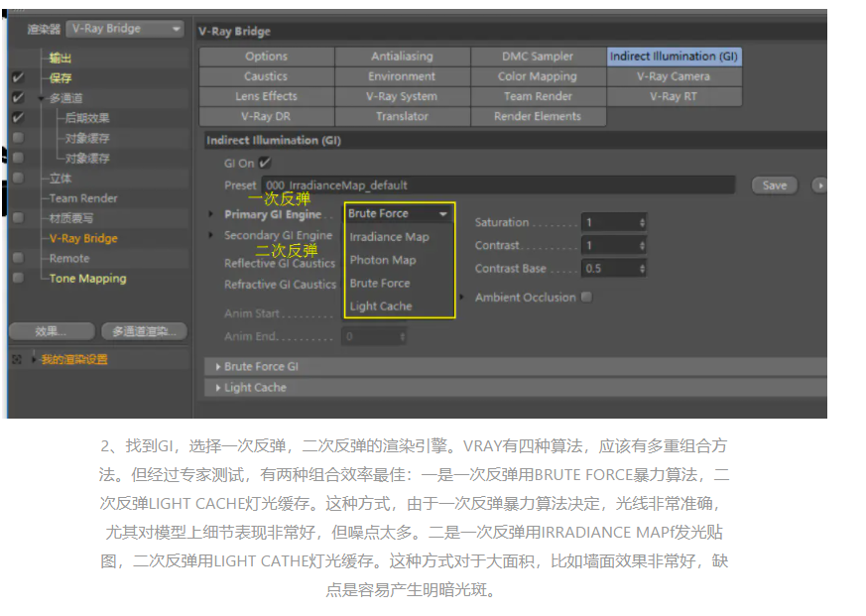Collapse the 多通道 tree node
Viewport: 866px width, 616px height.
click(x=41, y=98)
